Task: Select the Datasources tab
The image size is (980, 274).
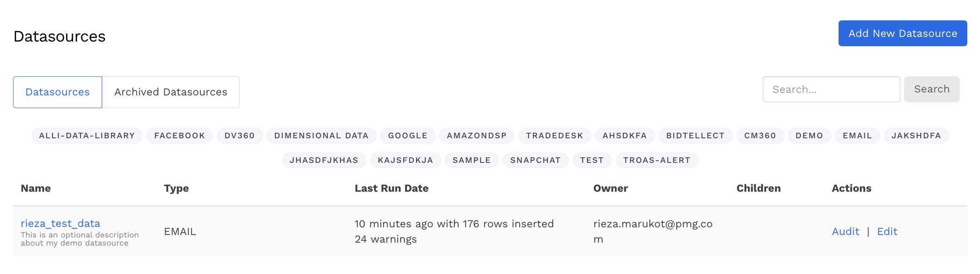Action: 58,92
